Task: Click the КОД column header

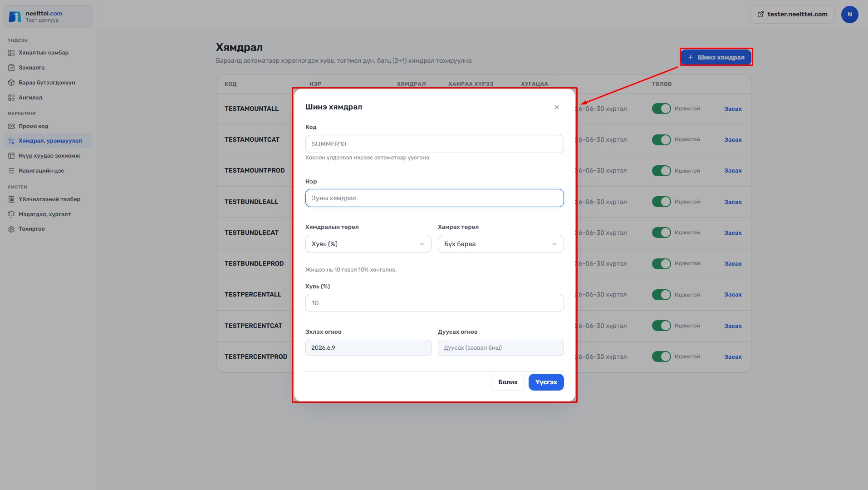Action: click(230, 84)
